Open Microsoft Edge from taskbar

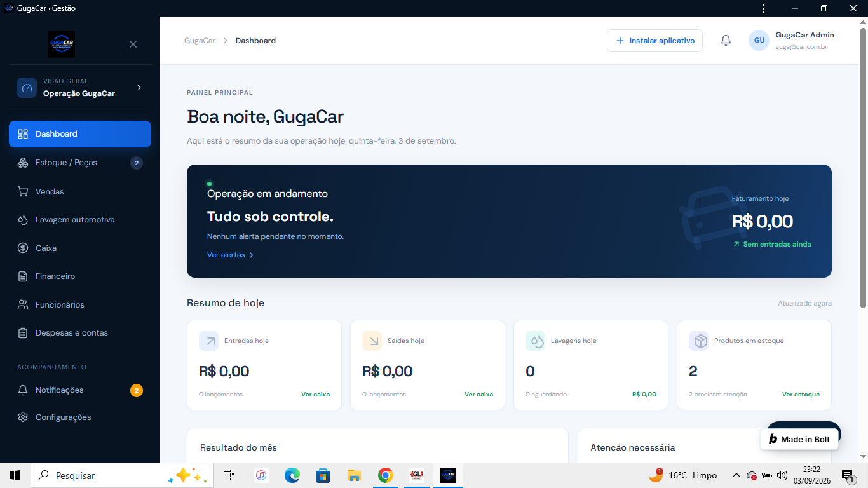(292, 475)
